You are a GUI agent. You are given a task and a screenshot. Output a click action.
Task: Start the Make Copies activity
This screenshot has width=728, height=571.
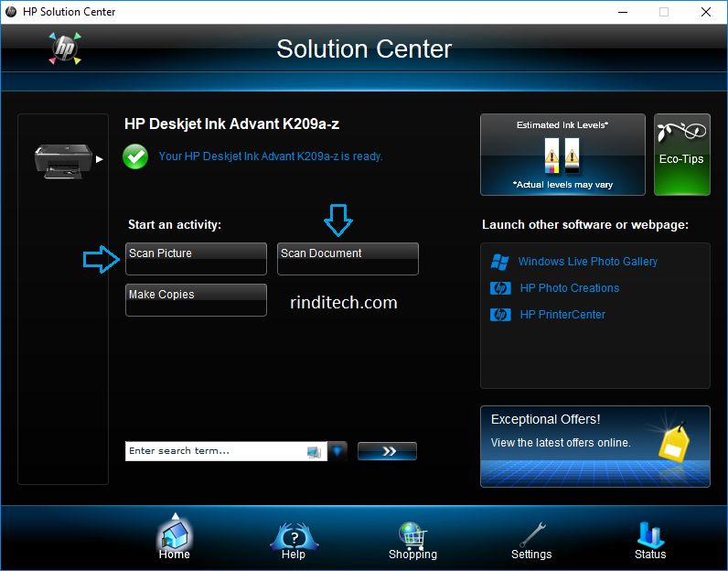196,300
